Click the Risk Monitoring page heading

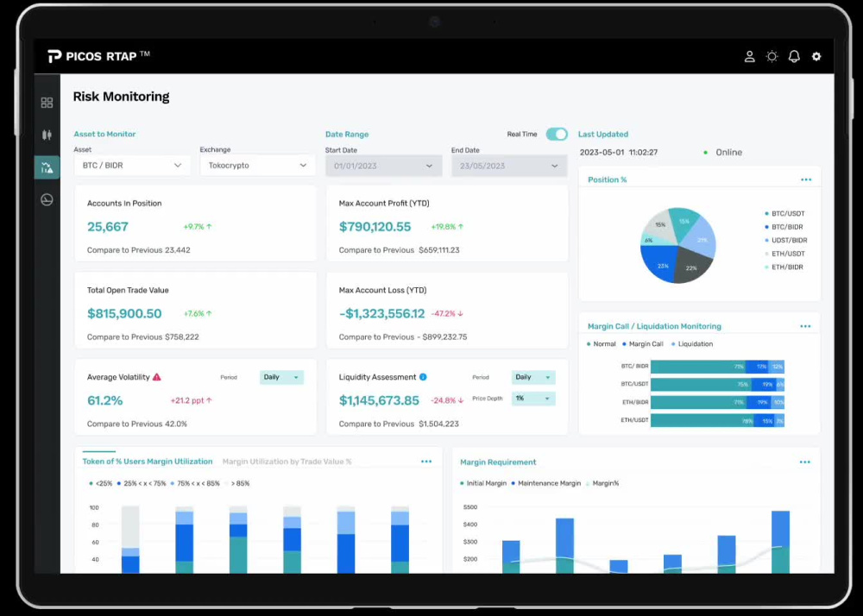[121, 97]
